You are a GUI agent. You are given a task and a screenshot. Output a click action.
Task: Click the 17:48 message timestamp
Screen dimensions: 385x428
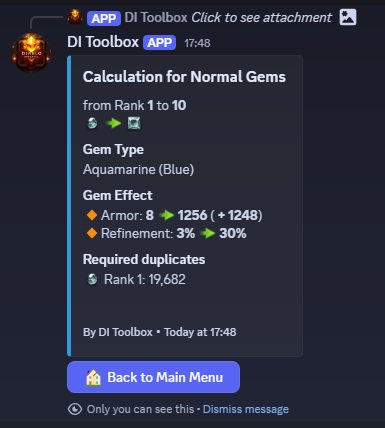(x=197, y=43)
